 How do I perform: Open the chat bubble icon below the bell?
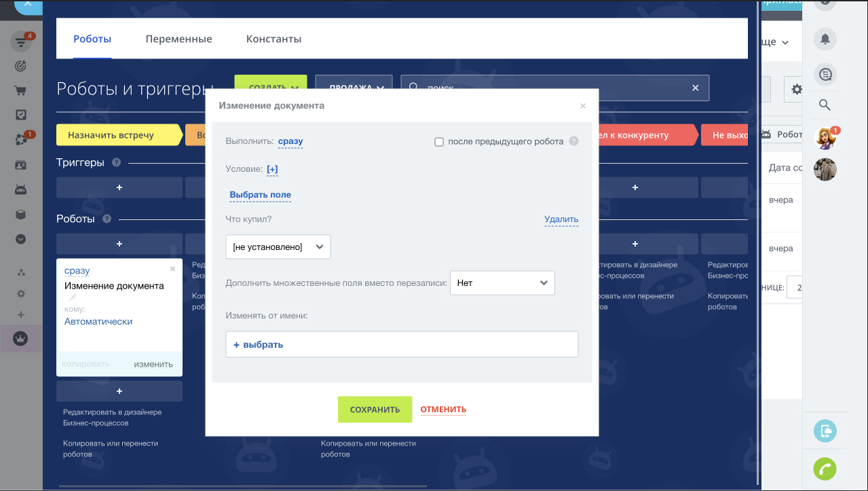coord(825,74)
